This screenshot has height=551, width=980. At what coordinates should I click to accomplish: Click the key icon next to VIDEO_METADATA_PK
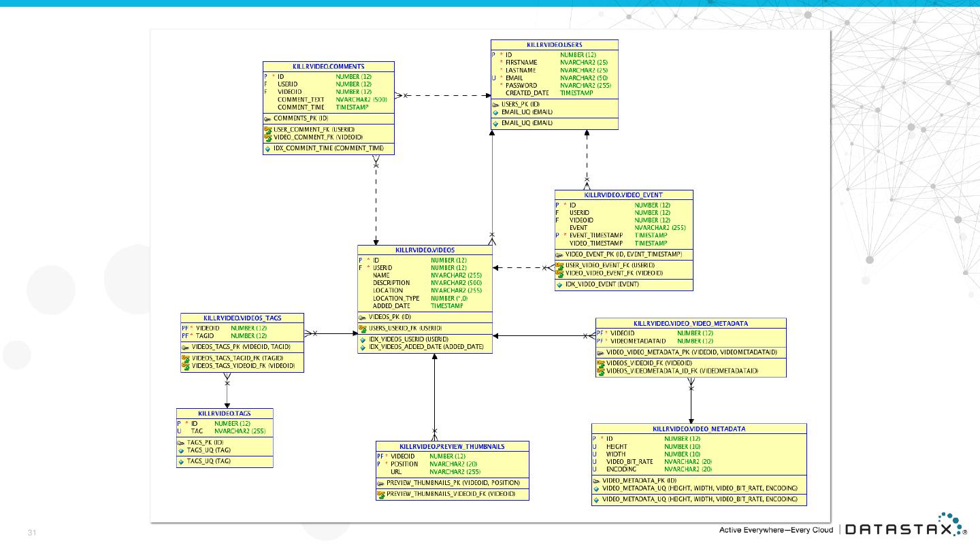coord(596,480)
